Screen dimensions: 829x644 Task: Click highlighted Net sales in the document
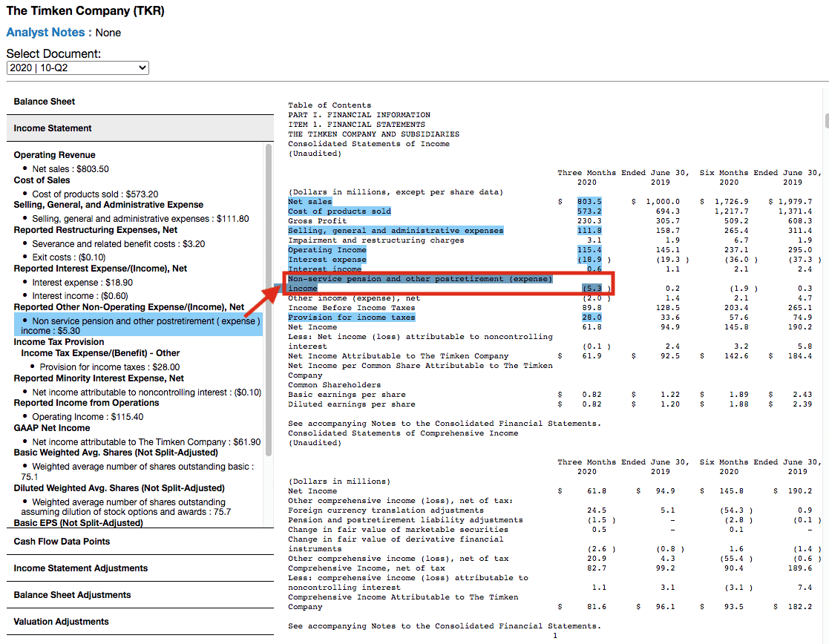tap(309, 202)
